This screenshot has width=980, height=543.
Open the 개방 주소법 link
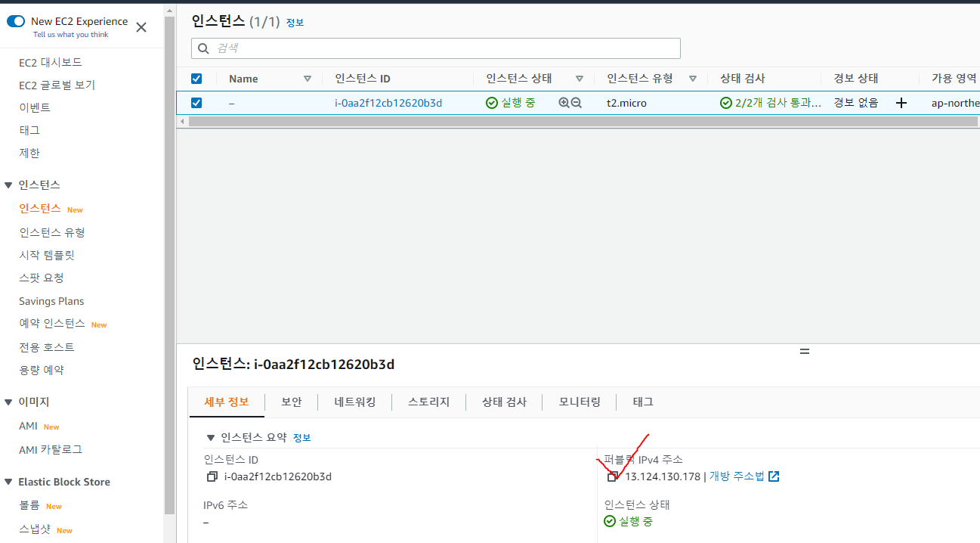pos(737,476)
